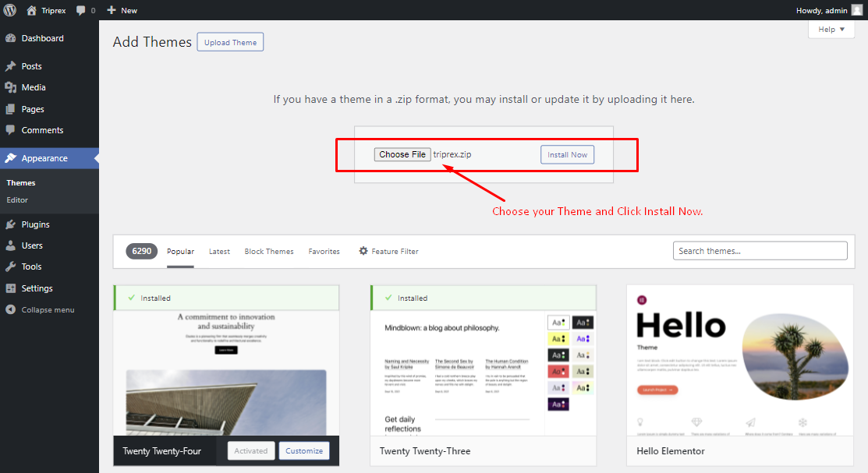The width and height of the screenshot is (868, 473).
Task: Click the Feature Filter gear icon
Action: point(363,251)
